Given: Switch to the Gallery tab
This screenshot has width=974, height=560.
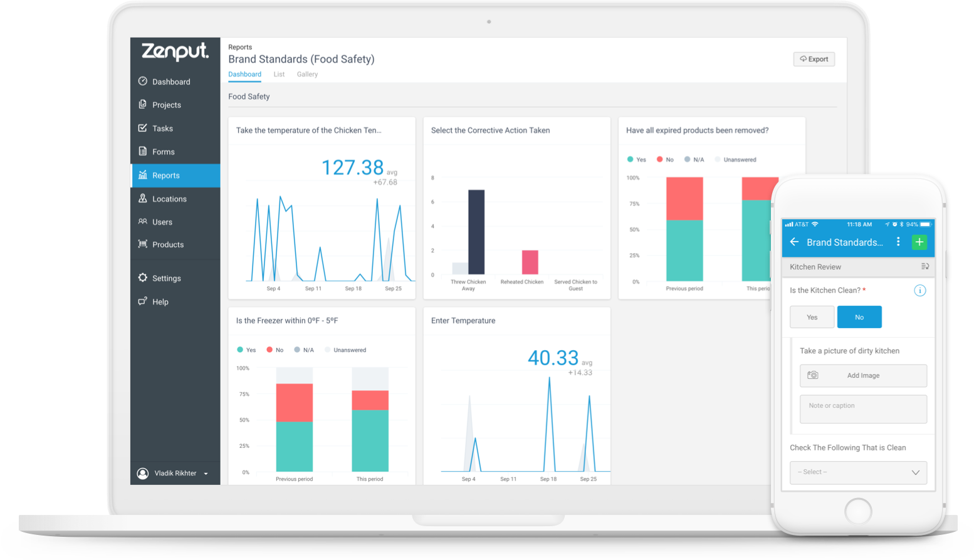Looking at the screenshot, I should (307, 75).
